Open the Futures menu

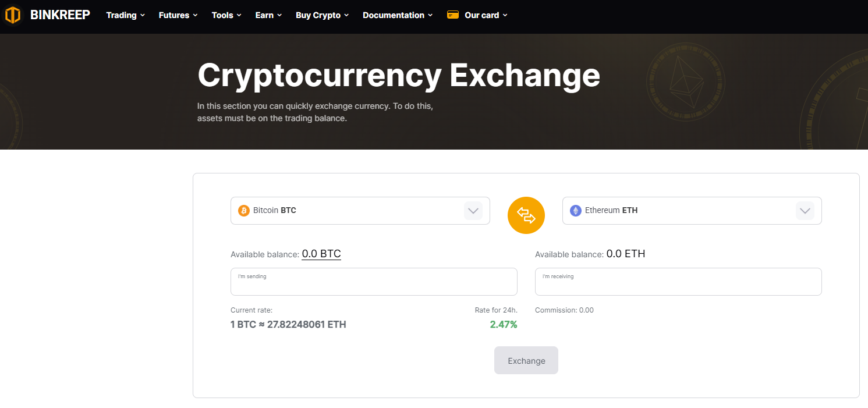178,15
